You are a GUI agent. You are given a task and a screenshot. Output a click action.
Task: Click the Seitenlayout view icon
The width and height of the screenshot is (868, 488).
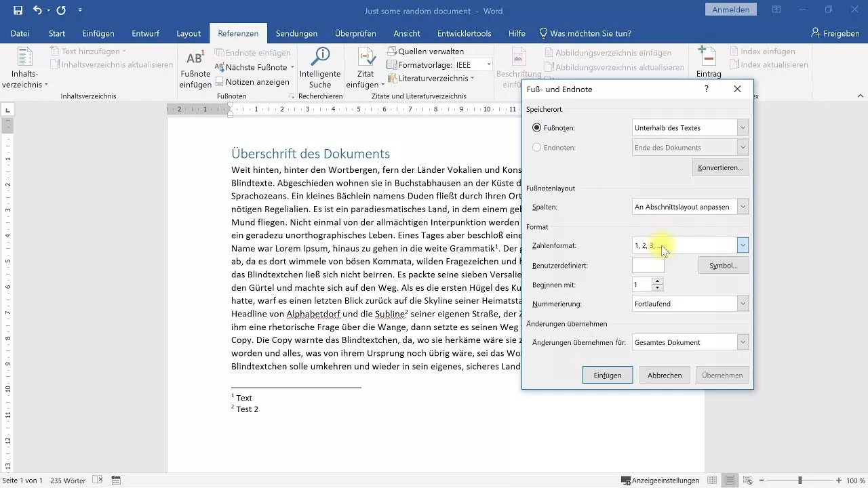(729, 481)
